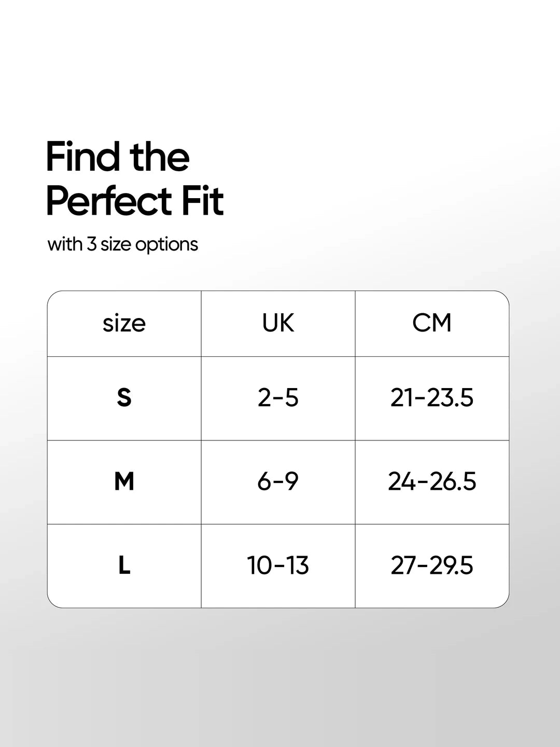Click the 'L' size row label

click(x=124, y=566)
